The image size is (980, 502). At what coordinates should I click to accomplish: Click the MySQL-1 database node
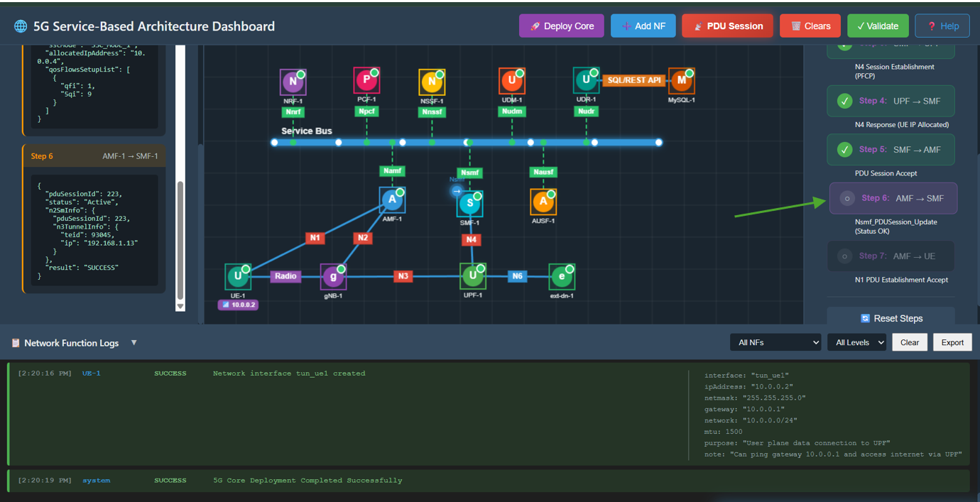(681, 81)
